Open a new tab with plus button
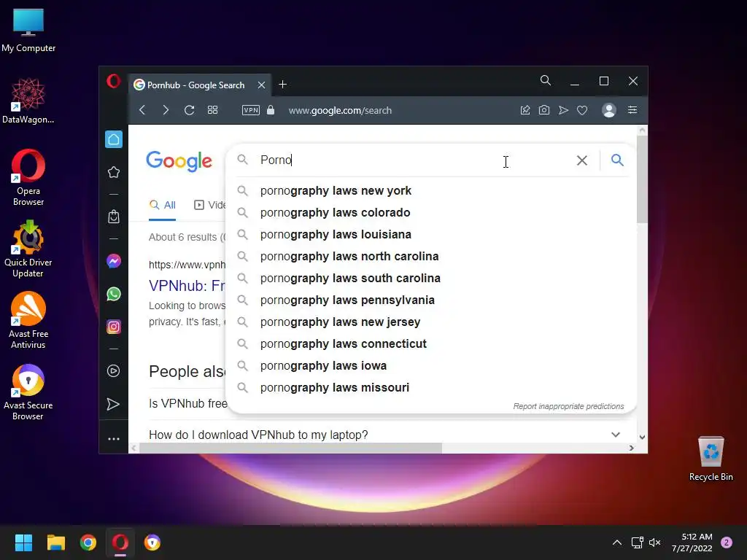This screenshot has height=560, width=747. (x=282, y=85)
